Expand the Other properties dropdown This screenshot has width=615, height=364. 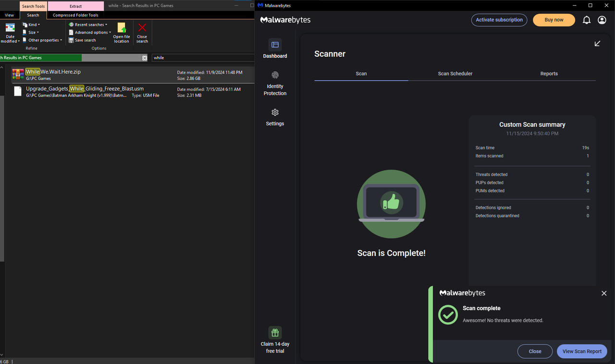[42, 40]
